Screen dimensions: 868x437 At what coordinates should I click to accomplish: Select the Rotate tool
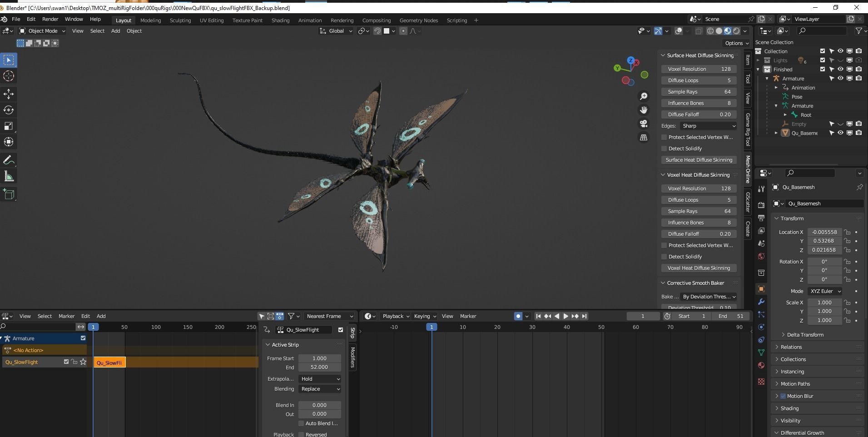tap(9, 110)
